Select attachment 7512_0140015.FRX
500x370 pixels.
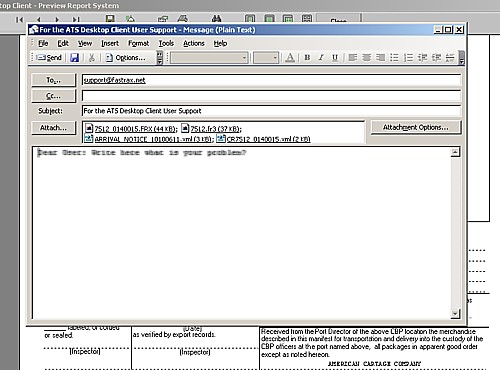pos(131,129)
